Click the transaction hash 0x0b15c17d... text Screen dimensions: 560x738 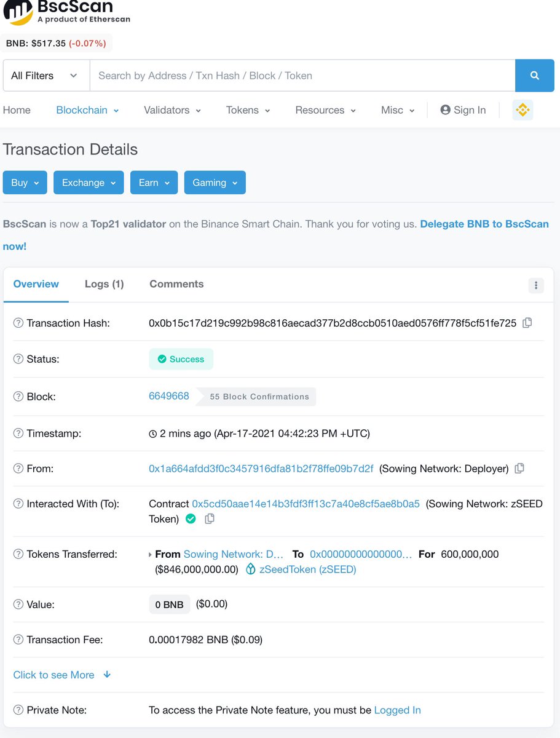333,323
